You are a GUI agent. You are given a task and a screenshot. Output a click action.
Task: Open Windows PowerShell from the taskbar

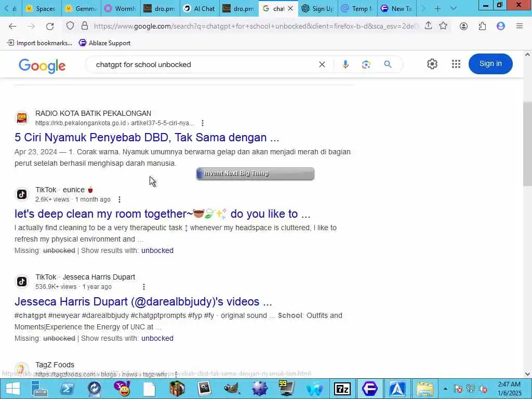(x=67, y=389)
